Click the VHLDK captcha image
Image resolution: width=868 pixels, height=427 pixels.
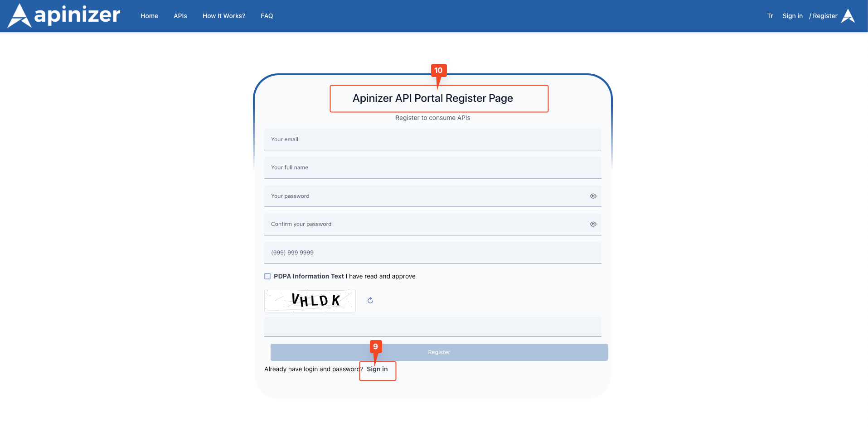(x=310, y=300)
